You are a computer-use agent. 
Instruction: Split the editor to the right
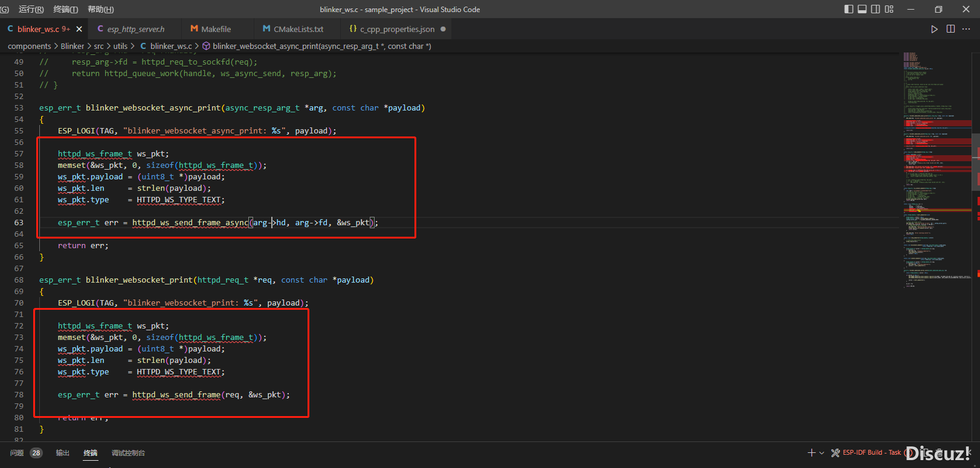click(950, 29)
